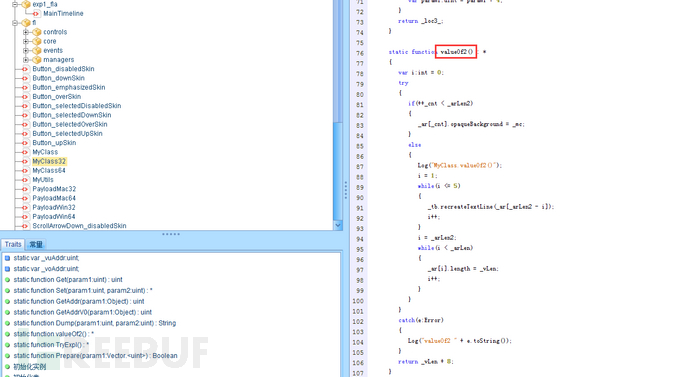Viewport: 690px width, 377px height.
Task: Select the MainTimeline class icon
Action: pos(36,14)
